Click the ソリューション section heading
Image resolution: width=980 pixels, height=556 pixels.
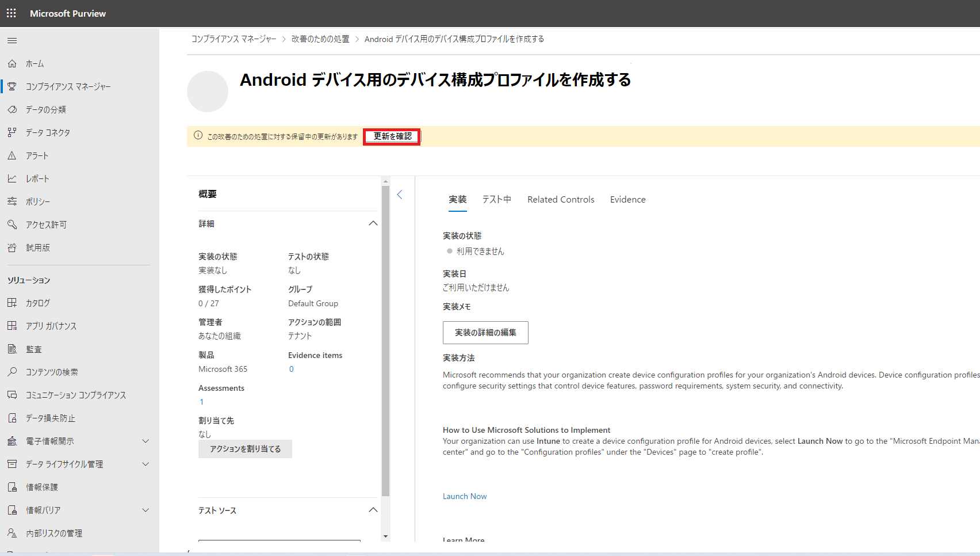coord(29,280)
